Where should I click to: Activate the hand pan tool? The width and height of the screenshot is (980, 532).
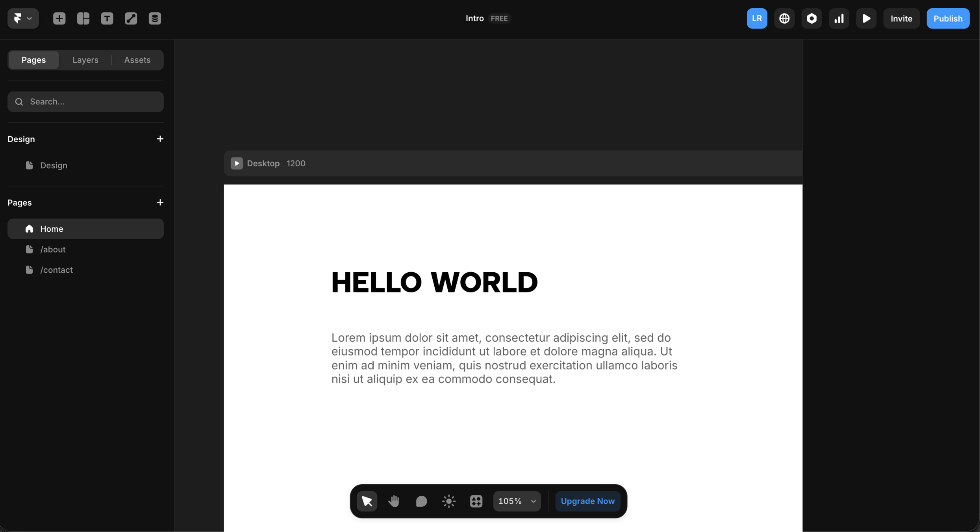click(x=394, y=501)
